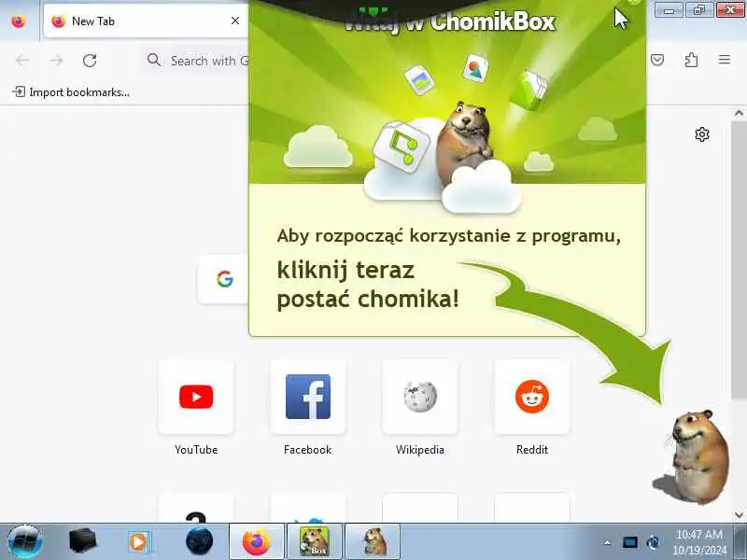Click the music note file icon in banner
Viewport: 747px width, 560px height.
click(x=402, y=147)
